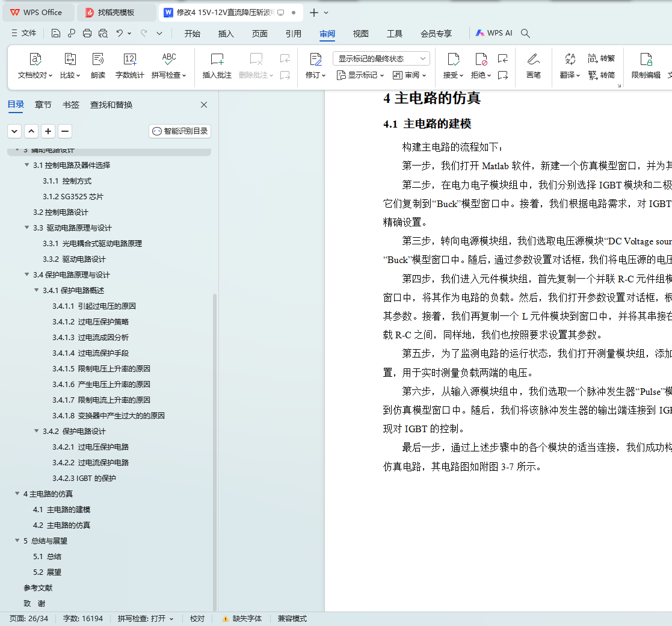Open the 翻译 translate tool
Image resolution: width=672 pixels, height=626 pixels.
click(x=570, y=65)
